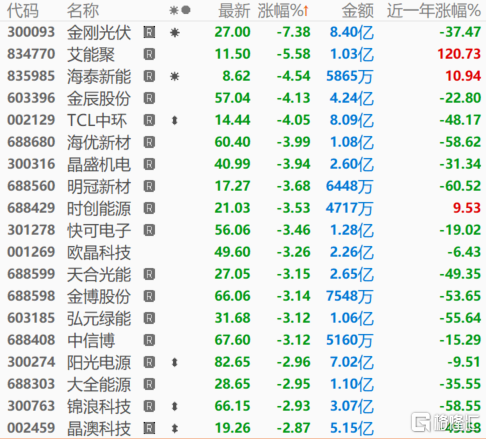486x439 pixels.
Task: Select stock name 欧晶科技
Action: point(99,252)
